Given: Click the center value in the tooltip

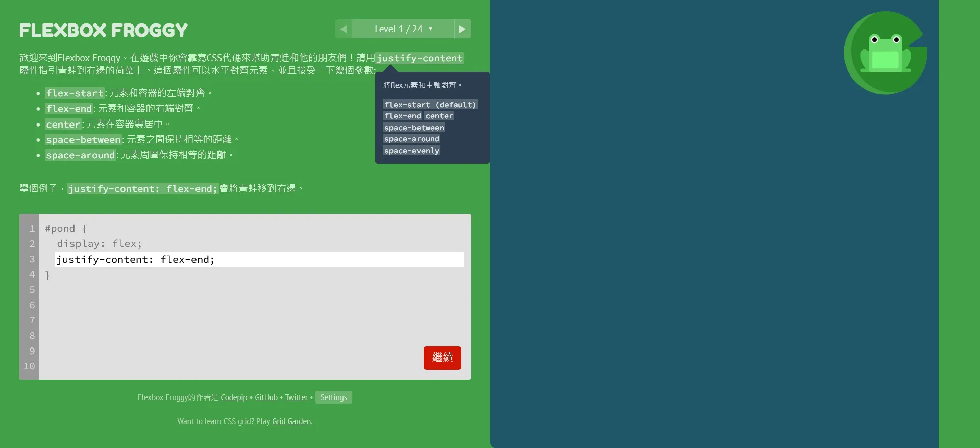Looking at the screenshot, I should [439, 116].
